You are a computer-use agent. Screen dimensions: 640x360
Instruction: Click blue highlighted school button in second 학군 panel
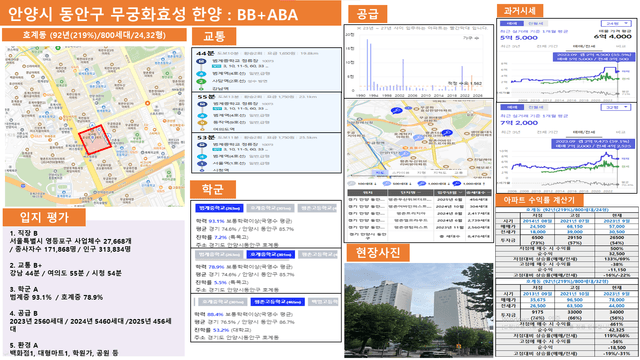pos(270,254)
